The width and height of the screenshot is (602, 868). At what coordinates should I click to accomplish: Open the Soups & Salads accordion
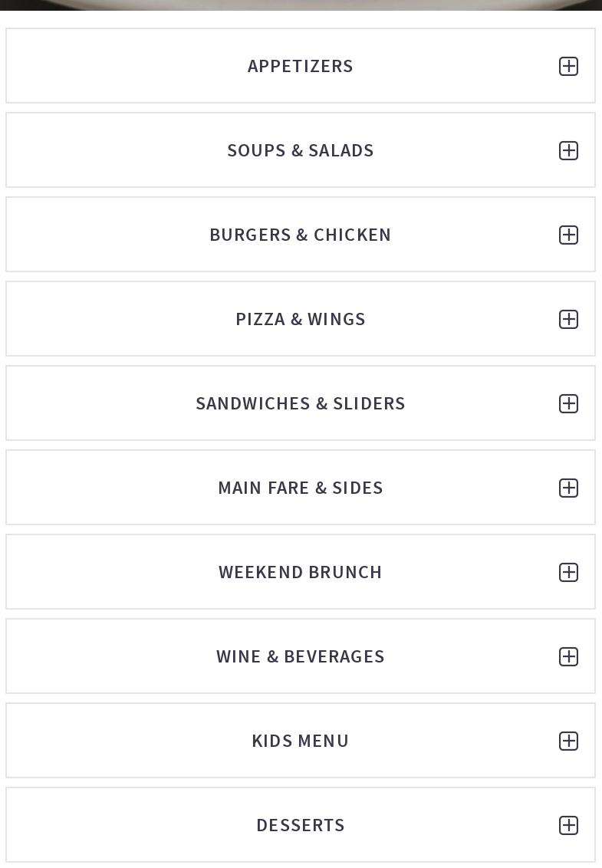pos(300,150)
